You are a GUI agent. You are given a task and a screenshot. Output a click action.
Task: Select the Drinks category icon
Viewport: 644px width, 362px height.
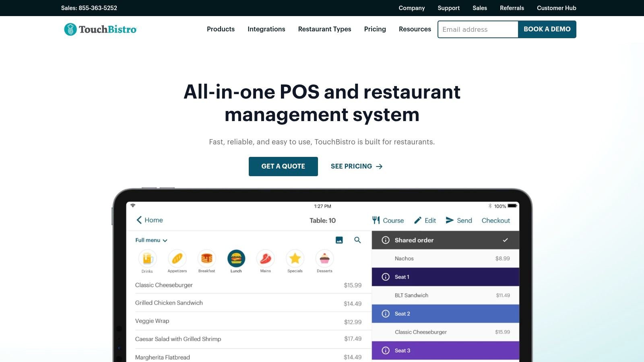[x=148, y=259]
